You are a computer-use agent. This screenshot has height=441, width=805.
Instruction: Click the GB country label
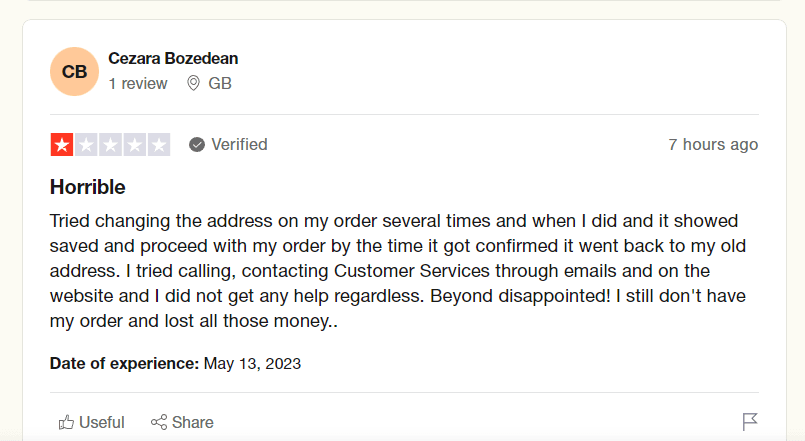click(x=220, y=84)
